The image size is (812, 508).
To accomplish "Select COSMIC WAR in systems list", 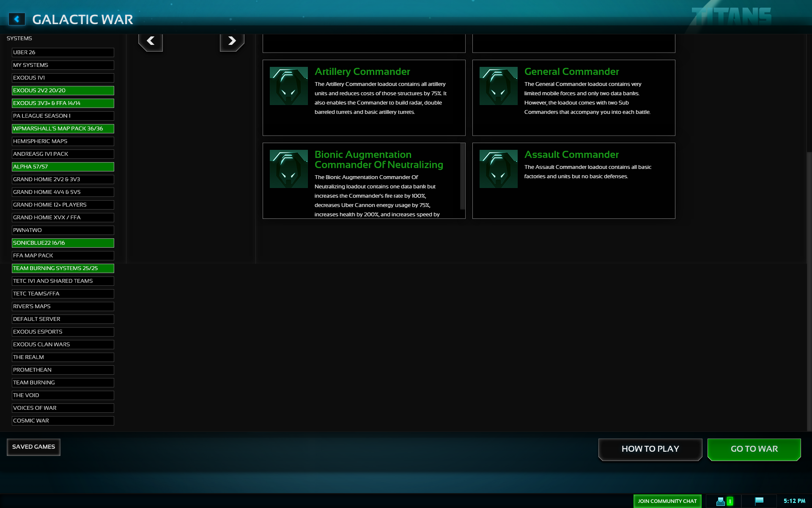I will coord(63,421).
